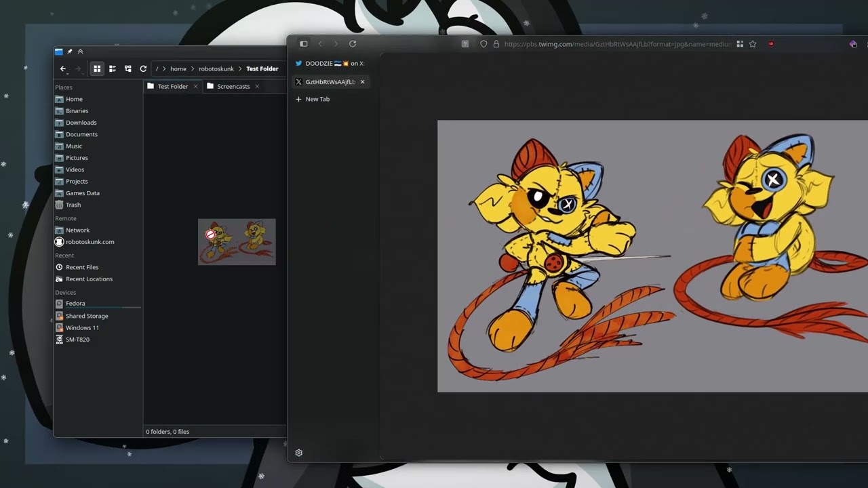Navigate to robotoskunk in the breadcrumb

click(216, 68)
